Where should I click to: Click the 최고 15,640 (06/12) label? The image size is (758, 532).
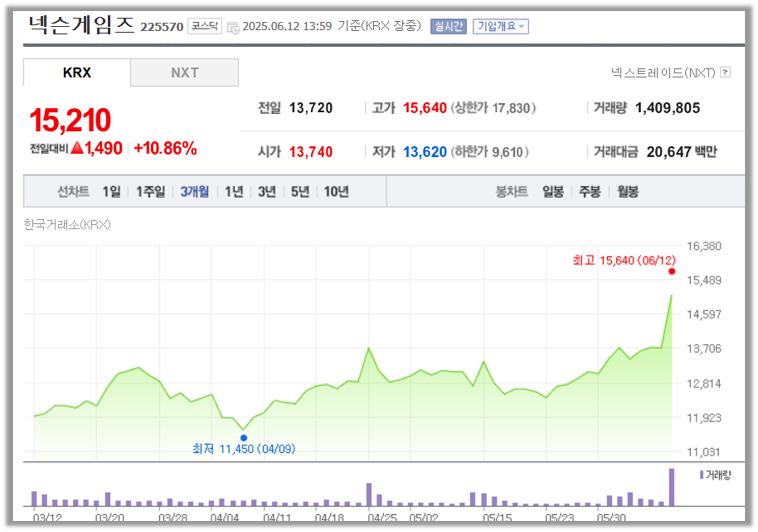tap(624, 260)
